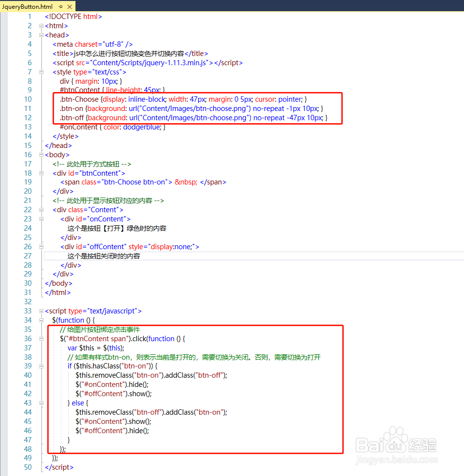Click line number 49 in the gutter

point(28,458)
